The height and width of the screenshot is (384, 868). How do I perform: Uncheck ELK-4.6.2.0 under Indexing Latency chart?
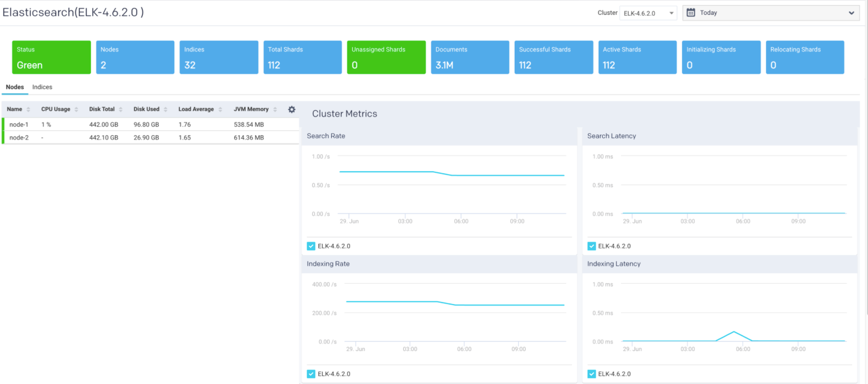[x=591, y=374]
